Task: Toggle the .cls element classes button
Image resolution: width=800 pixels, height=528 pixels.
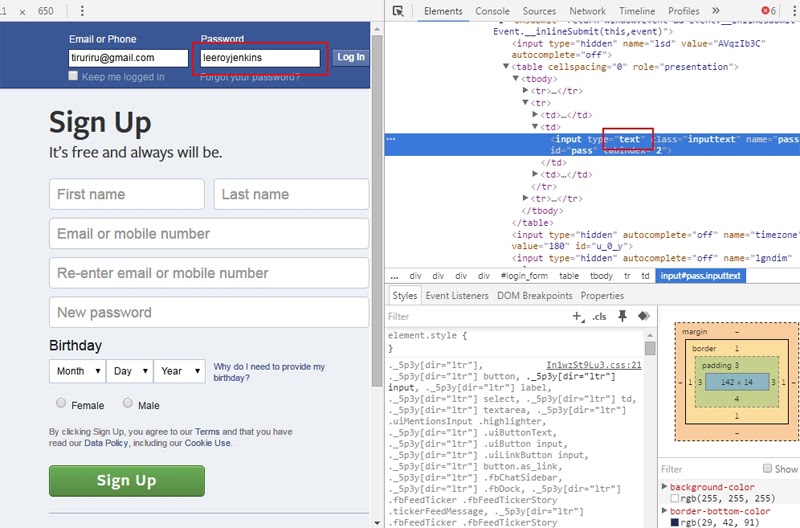Action: [x=599, y=317]
